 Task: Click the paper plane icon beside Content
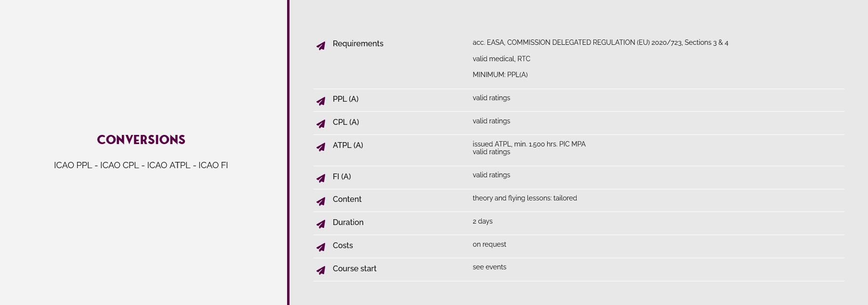click(x=321, y=201)
